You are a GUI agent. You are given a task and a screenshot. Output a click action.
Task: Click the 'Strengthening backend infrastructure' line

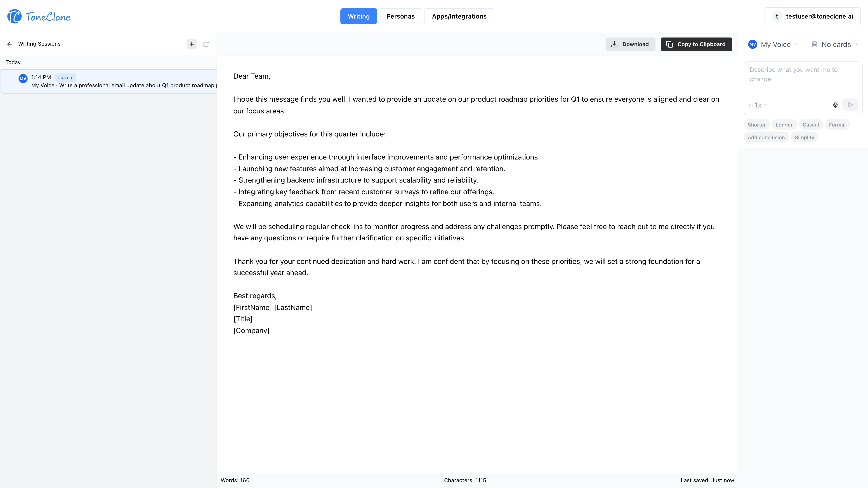(x=356, y=180)
